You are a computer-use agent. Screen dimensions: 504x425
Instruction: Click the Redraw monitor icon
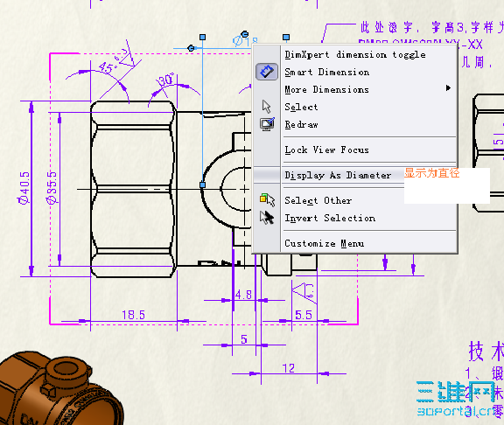pos(267,124)
